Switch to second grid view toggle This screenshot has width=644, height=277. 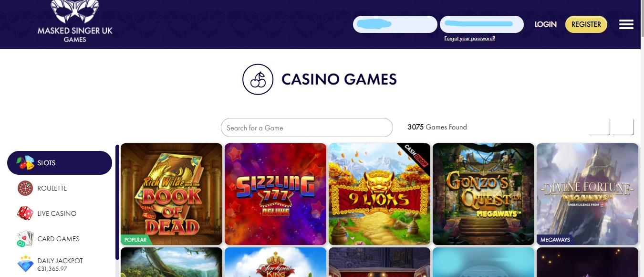tap(623, 127)
